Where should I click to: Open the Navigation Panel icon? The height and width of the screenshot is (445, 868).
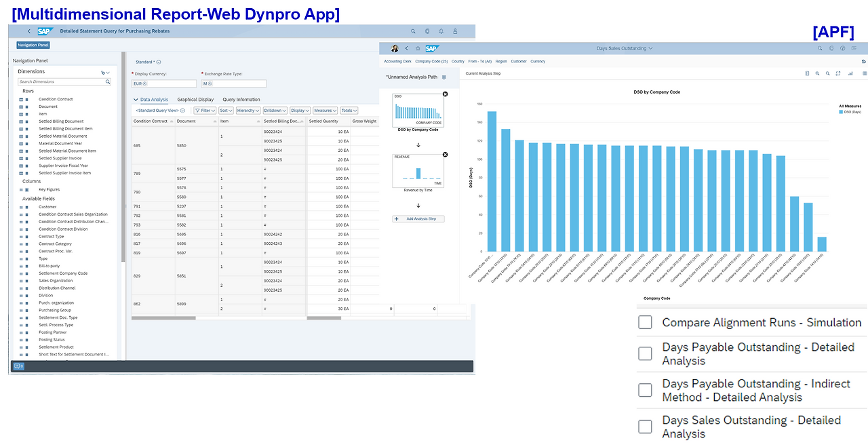coord(33,44)
